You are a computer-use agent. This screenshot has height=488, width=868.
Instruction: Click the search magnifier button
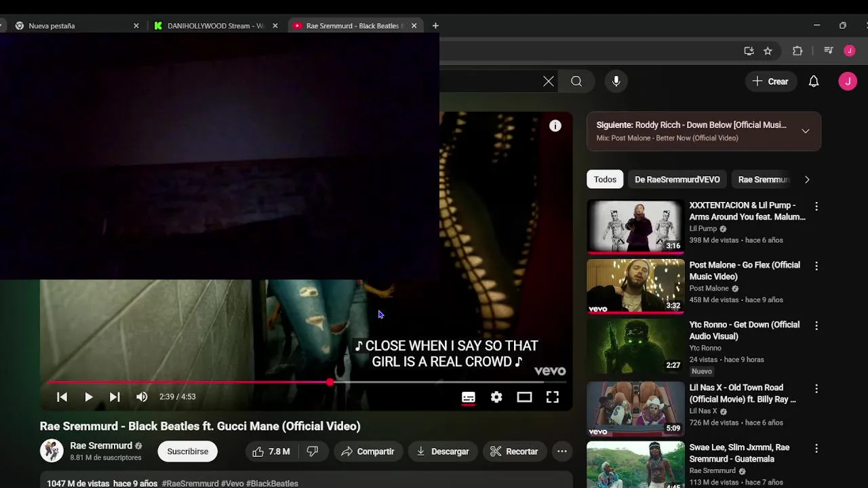(576, 81)
